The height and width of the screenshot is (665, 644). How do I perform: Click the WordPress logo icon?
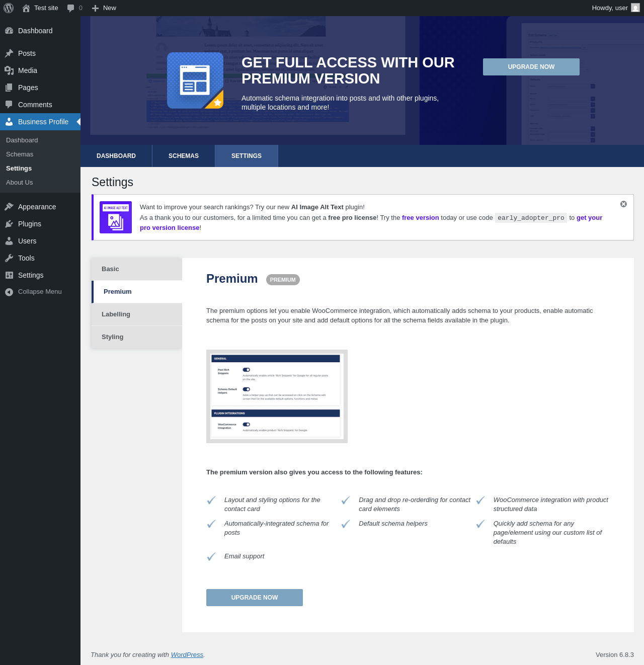[x=9, y=8]
